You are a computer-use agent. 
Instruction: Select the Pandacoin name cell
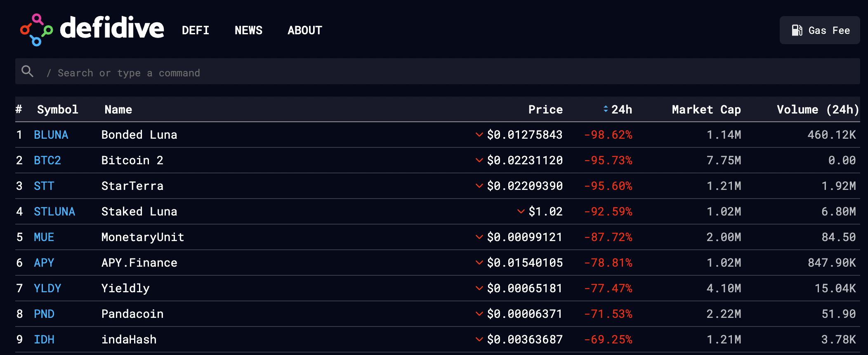pos(132,314)
